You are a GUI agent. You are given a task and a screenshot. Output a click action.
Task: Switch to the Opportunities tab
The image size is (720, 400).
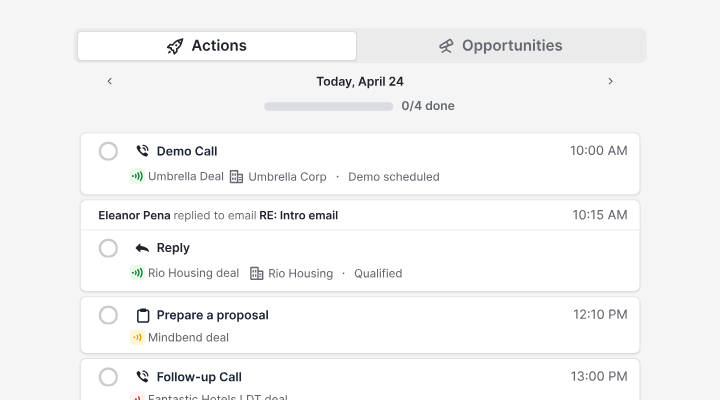(501, 46)
